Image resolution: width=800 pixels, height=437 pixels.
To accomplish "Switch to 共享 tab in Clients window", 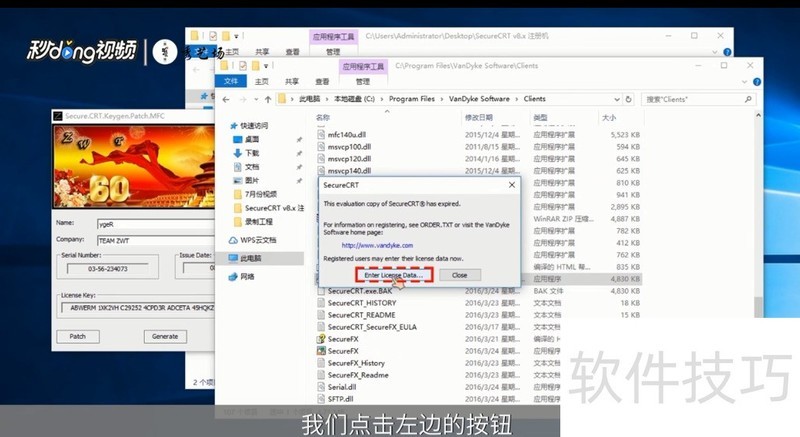I will (x=292, y=82).
